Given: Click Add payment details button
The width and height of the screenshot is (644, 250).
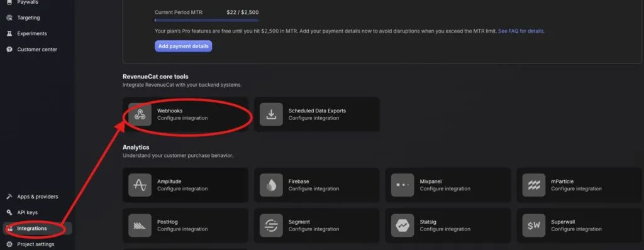Looking at the screenshot, I should [183, 46].
